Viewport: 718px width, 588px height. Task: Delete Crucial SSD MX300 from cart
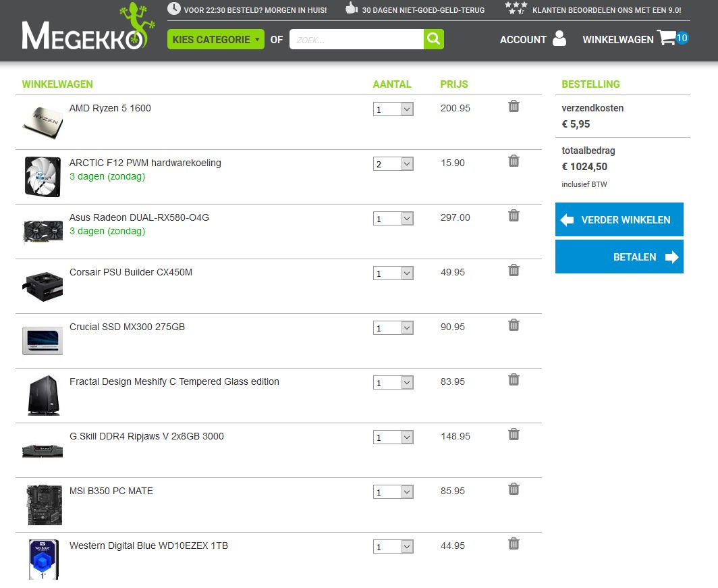(x=514, y=325)
